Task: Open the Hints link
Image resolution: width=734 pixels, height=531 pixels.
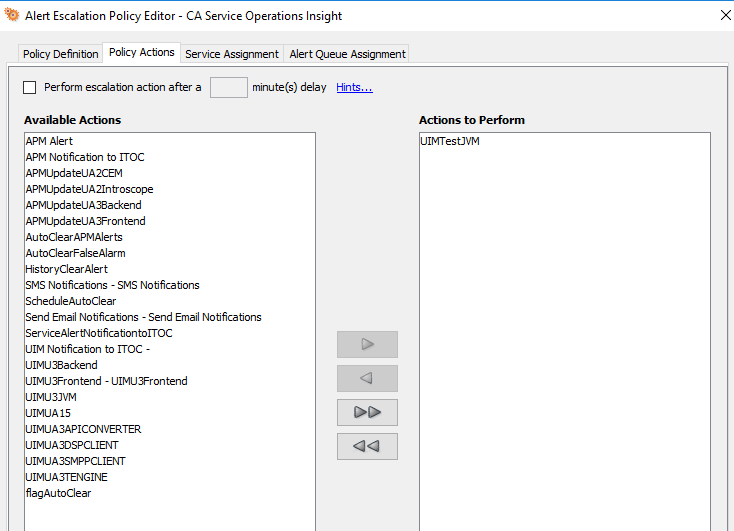Action: point(354,87)
